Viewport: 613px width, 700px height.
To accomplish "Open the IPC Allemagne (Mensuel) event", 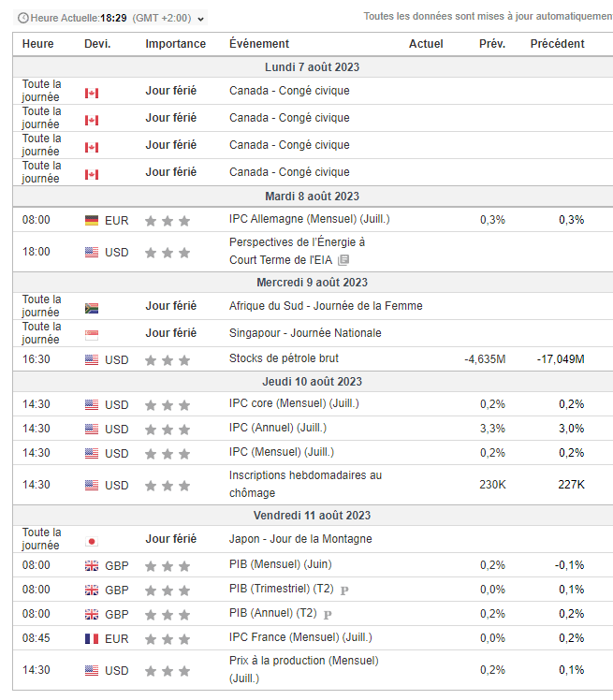I will (x=310, y=219).
